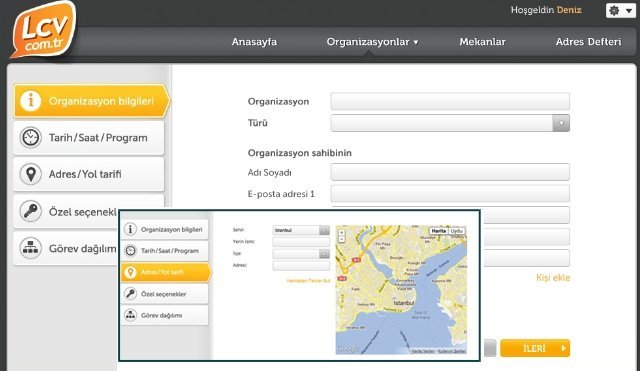This screenshot has height=371, width=640.
Task: Open the settings gear menu
Action: 620,11
